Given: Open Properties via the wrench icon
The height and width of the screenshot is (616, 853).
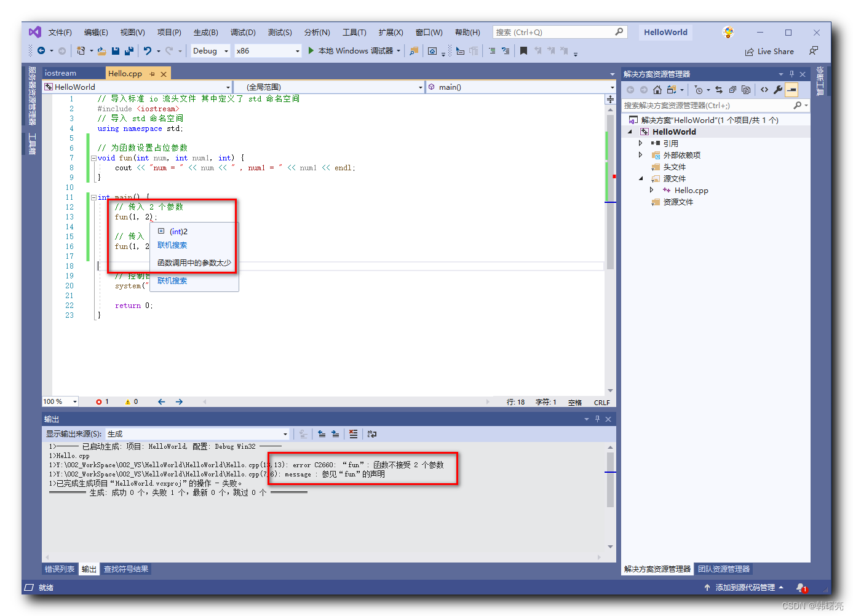Looking at the screenshot, I should click(x=778, y=90).
